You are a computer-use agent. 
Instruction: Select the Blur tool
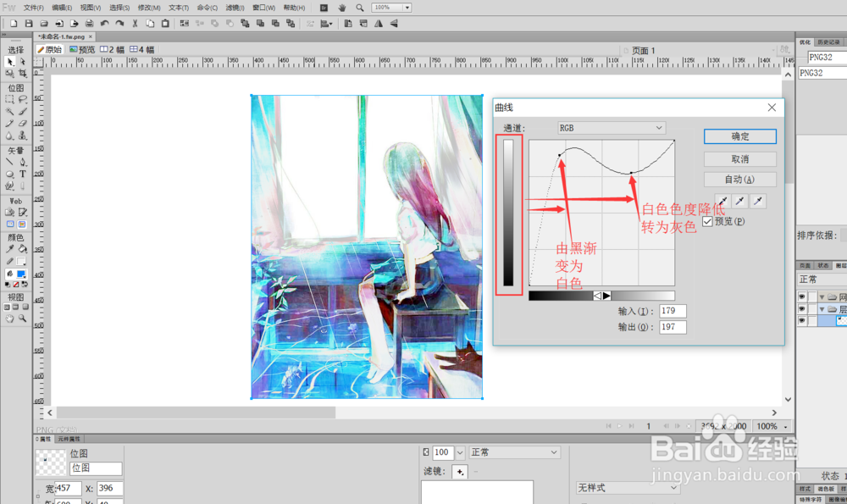coord(9,136)
